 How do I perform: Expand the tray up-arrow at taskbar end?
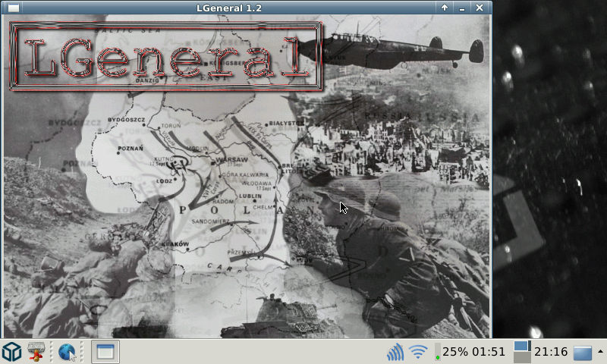[600, 352]
